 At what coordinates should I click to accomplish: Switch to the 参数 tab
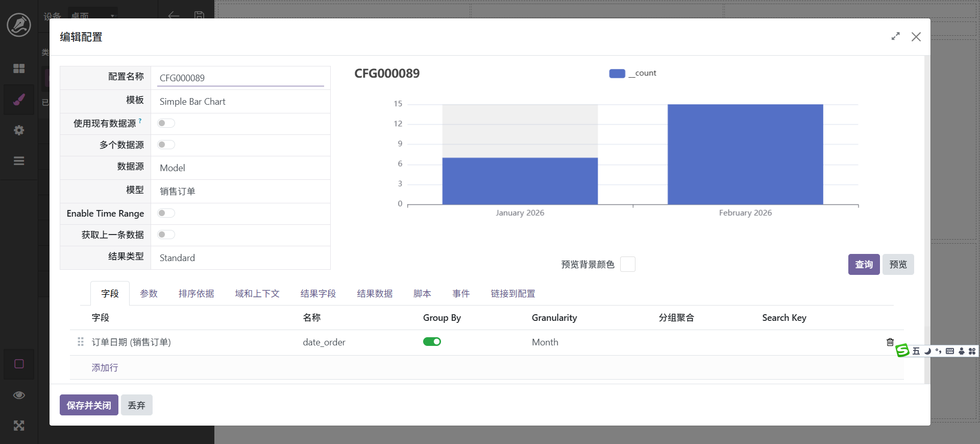pyautogui.click(x=149, y=294)
